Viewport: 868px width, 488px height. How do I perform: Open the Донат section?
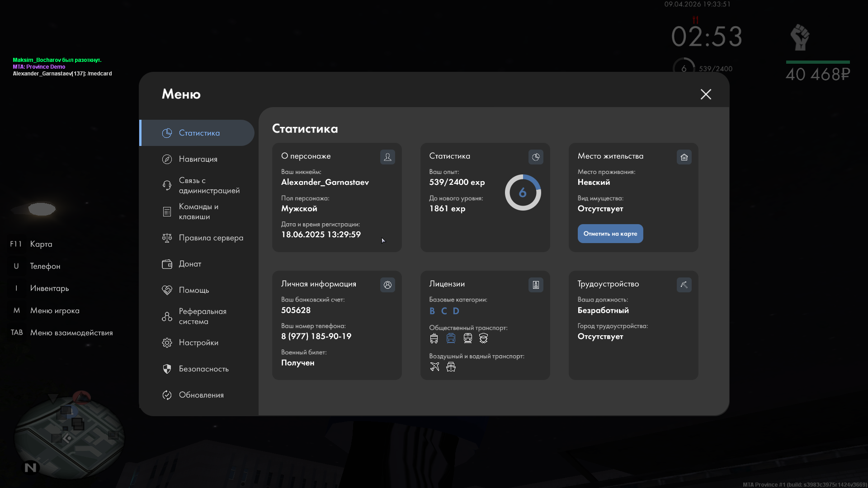(x=190, y=264)
